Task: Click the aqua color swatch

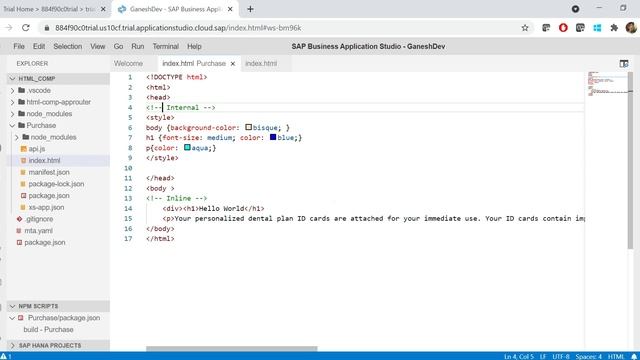Action: [187, 147]
